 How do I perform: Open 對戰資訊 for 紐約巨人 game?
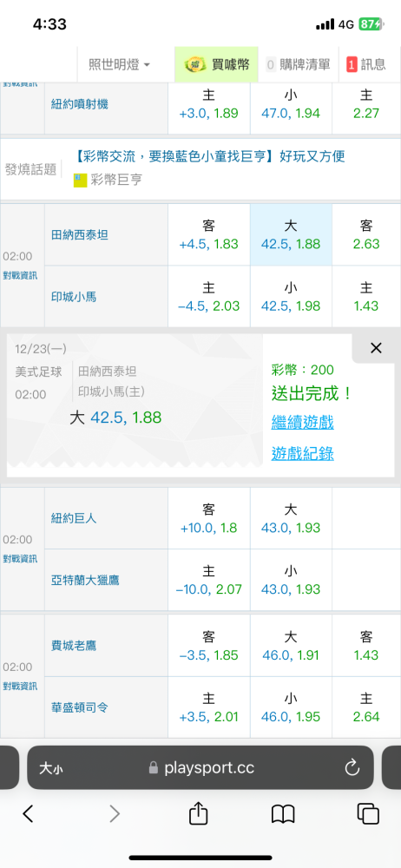click(x=21, y=558)
